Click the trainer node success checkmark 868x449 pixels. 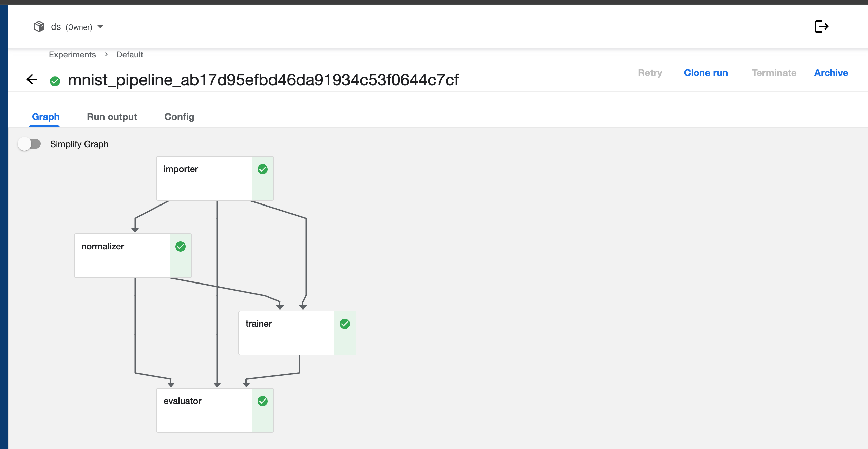click(344, 324)
